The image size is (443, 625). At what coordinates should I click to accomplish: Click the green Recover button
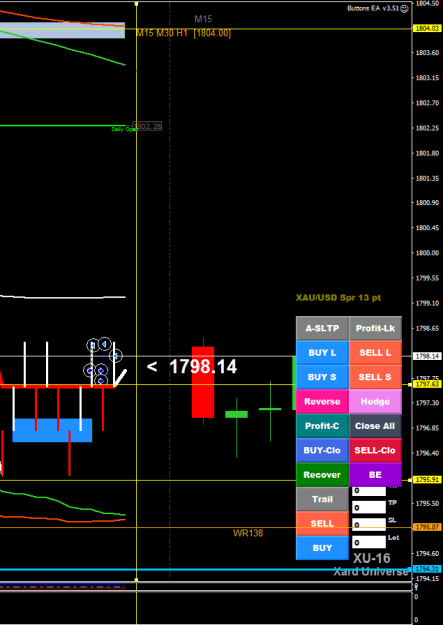322,475
